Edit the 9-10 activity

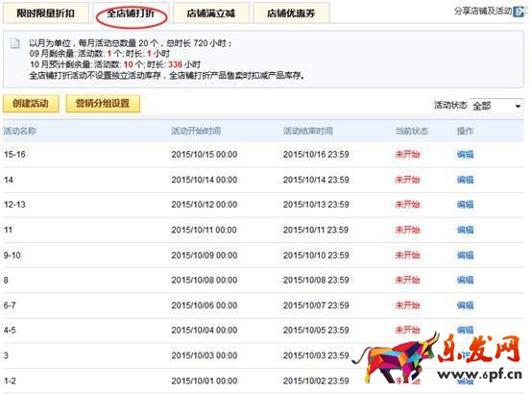click(x=465, y=255)
